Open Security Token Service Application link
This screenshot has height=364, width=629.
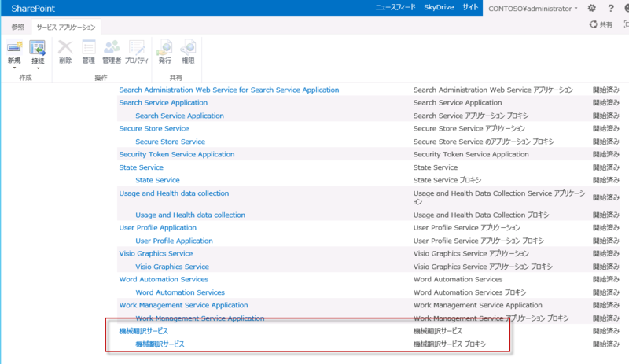[x=176, y=155]
